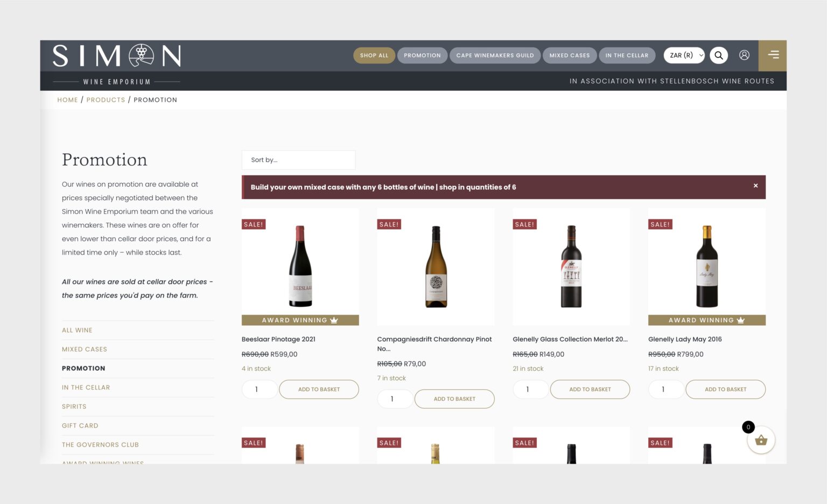Add Glenelly Glass Collection Merlot to basket
This screenshot has width=827, height=504.
[x=590, y=389]
